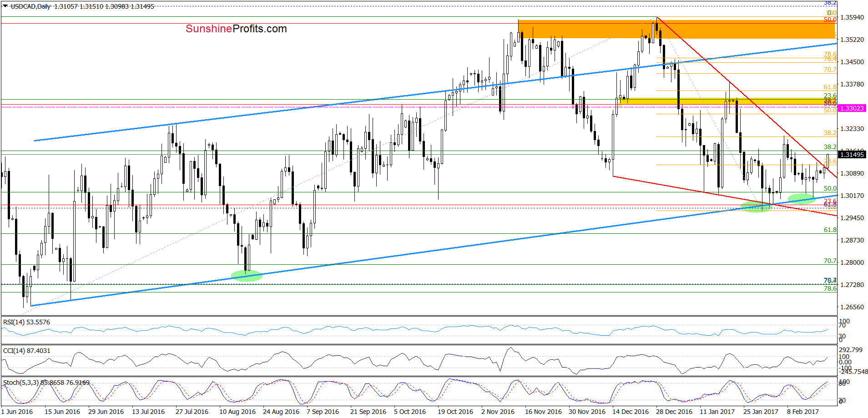868x418 pixels.
Task: Click the 24 Aug 2016 date label
Action: [281, 412]
